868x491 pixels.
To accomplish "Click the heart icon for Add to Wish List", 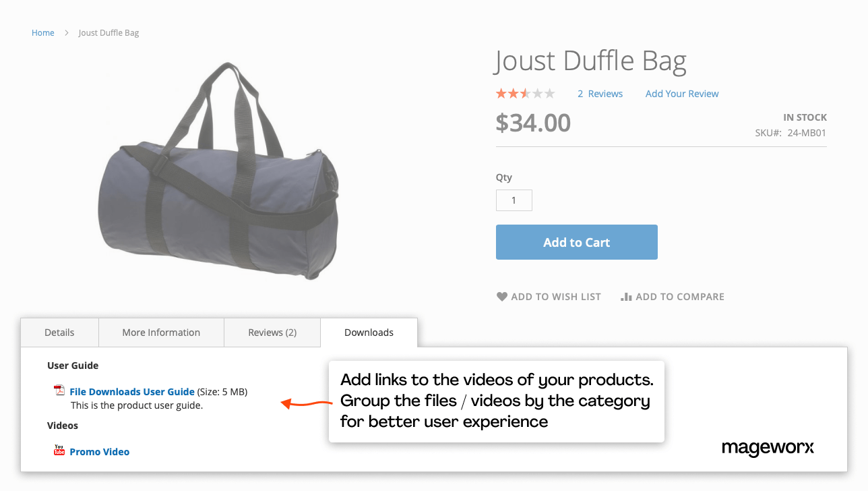I will click(501, 296).
